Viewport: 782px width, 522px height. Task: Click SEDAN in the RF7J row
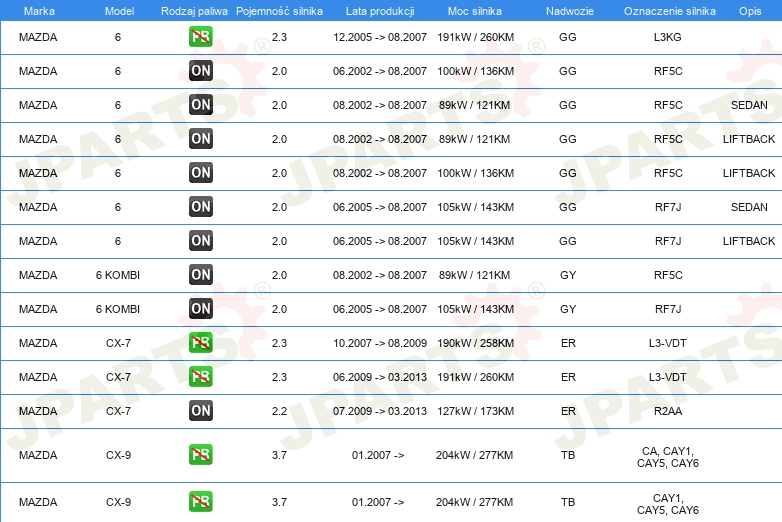tap(749, 207)
